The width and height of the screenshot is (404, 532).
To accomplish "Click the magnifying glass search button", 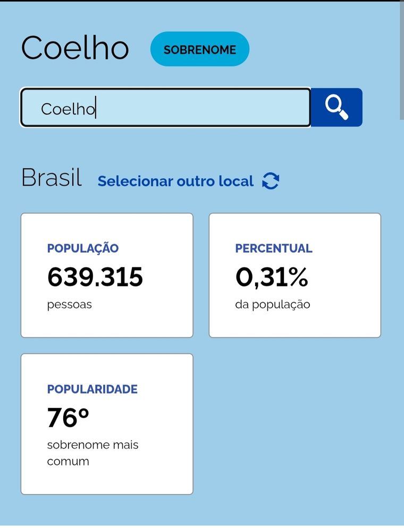I will [x=336, y=107].
